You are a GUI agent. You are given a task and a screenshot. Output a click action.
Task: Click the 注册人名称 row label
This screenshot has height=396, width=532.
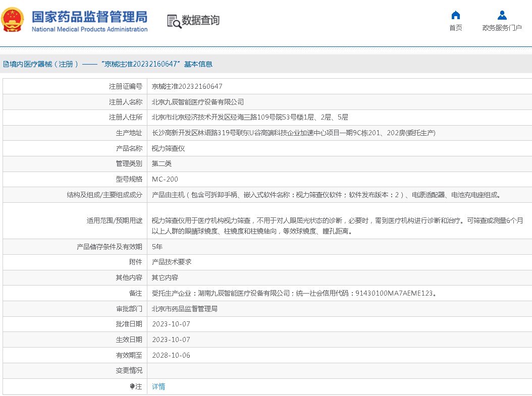pos(126,102)
